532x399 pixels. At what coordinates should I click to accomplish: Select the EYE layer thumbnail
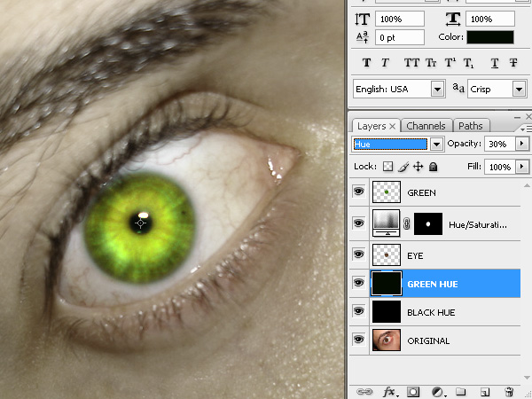pos(387,254)
